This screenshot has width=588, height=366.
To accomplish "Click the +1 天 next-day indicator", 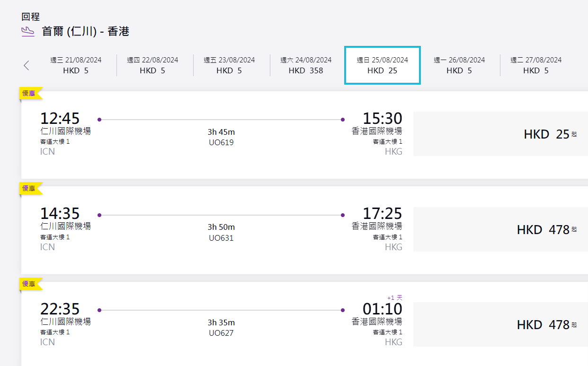I will 394,297.
